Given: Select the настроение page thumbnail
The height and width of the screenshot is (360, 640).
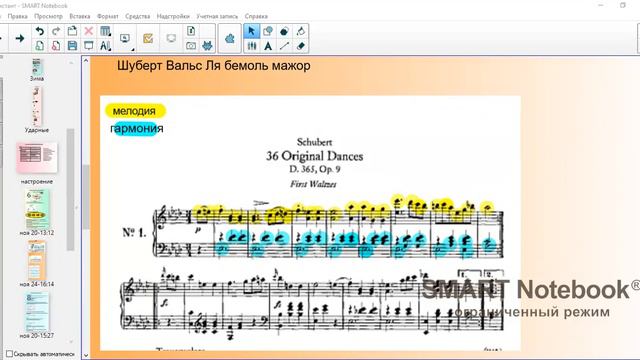Looking at the screenshot, I should pyautogui.click(x=37, y=157).
